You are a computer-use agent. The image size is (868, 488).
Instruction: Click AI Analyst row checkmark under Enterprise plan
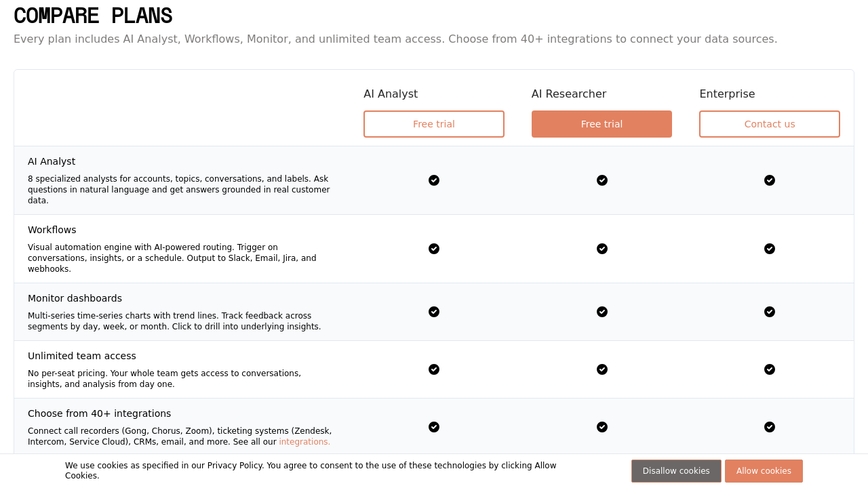(x=770, y=180)
